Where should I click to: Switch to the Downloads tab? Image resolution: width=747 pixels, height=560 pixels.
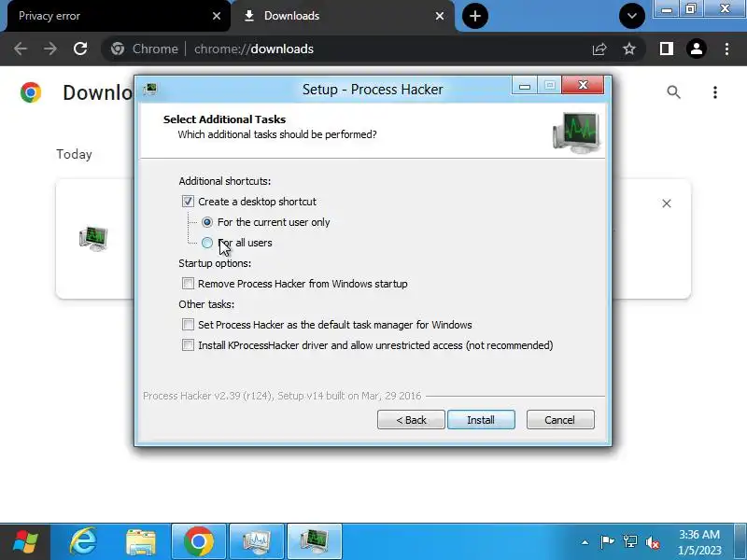point(343,16)
